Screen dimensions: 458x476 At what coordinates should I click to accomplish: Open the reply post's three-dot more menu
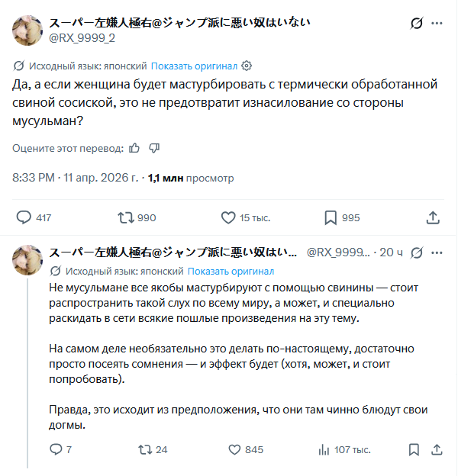[x=437, y=252]
